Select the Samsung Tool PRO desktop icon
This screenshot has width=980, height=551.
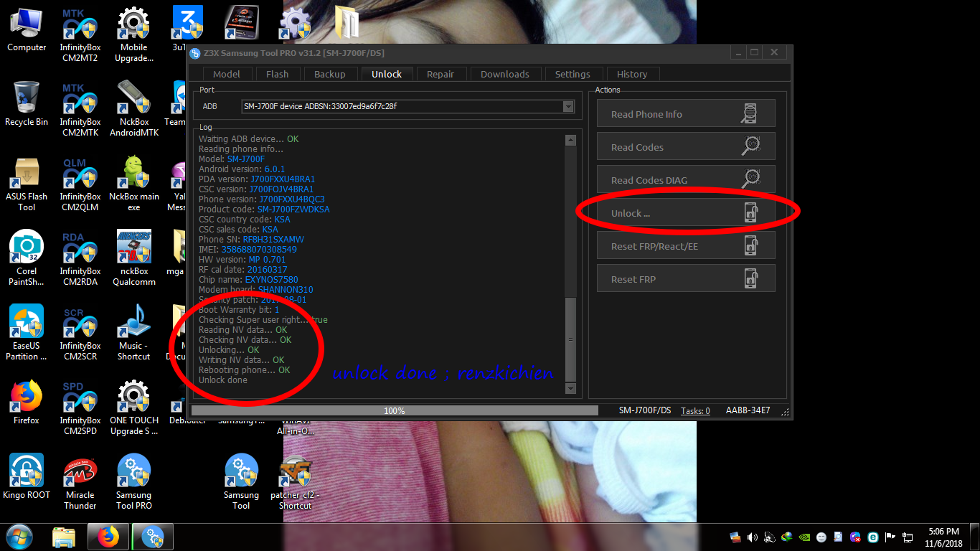134,481
